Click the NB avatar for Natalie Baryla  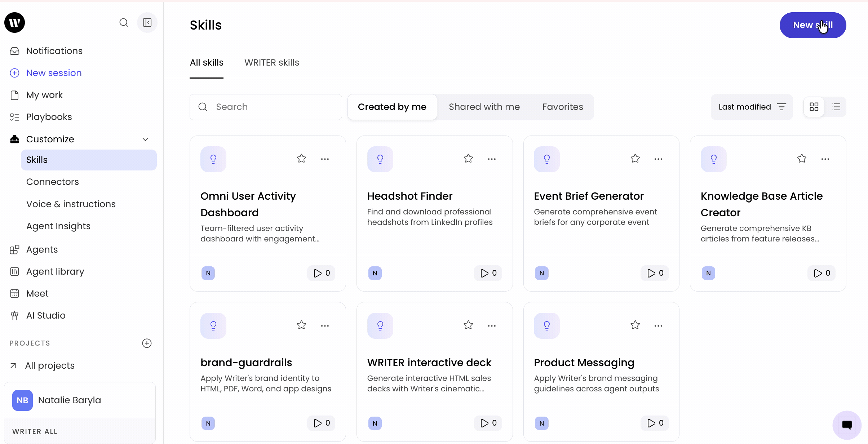click(x=22, y=400)
